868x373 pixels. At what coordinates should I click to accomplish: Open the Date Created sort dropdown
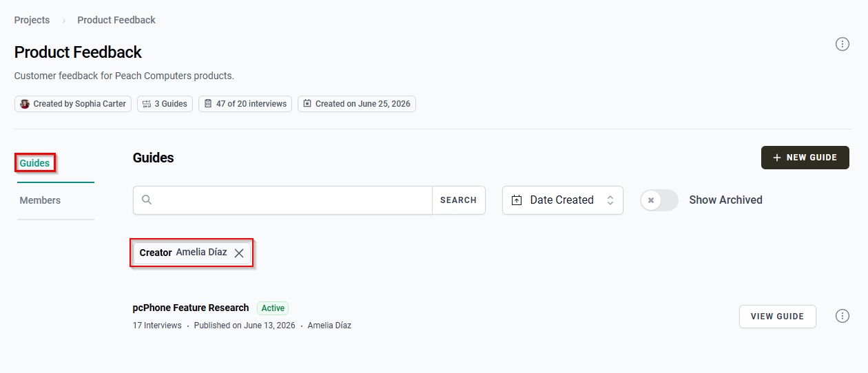click(563, 200)
